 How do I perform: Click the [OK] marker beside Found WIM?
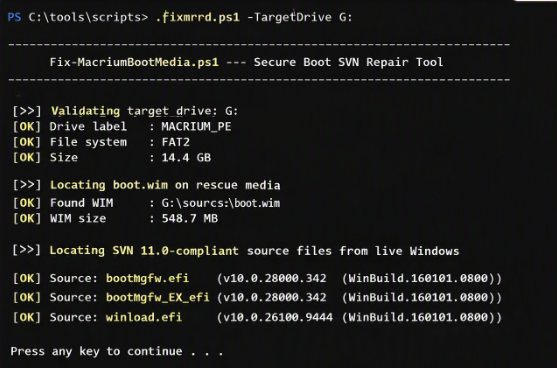[27, 203]
